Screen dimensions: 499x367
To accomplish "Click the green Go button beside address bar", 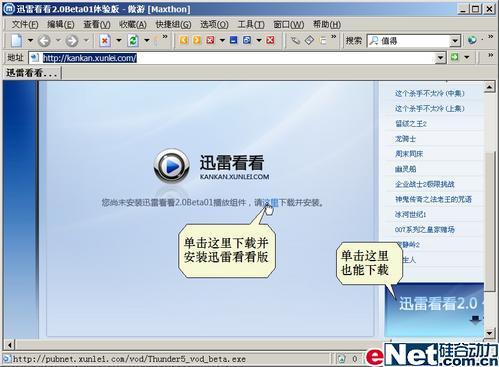I will 455,57.
